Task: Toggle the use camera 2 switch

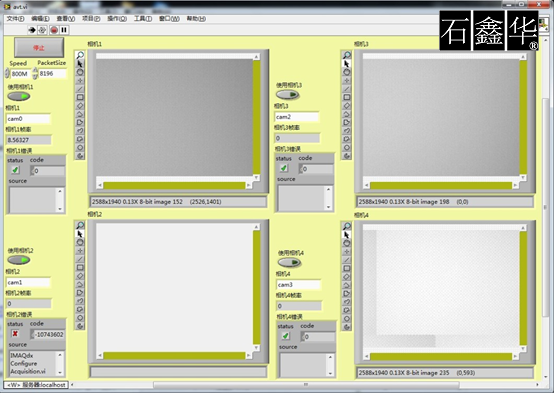Action: pyautogui.click(x=19, y=260)
